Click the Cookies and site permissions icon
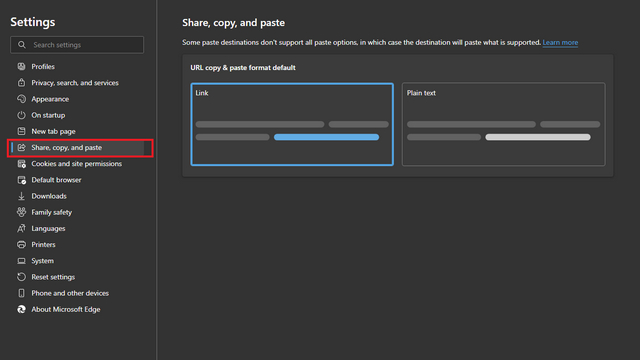This screenshot has width=640, height=360. 21,164
